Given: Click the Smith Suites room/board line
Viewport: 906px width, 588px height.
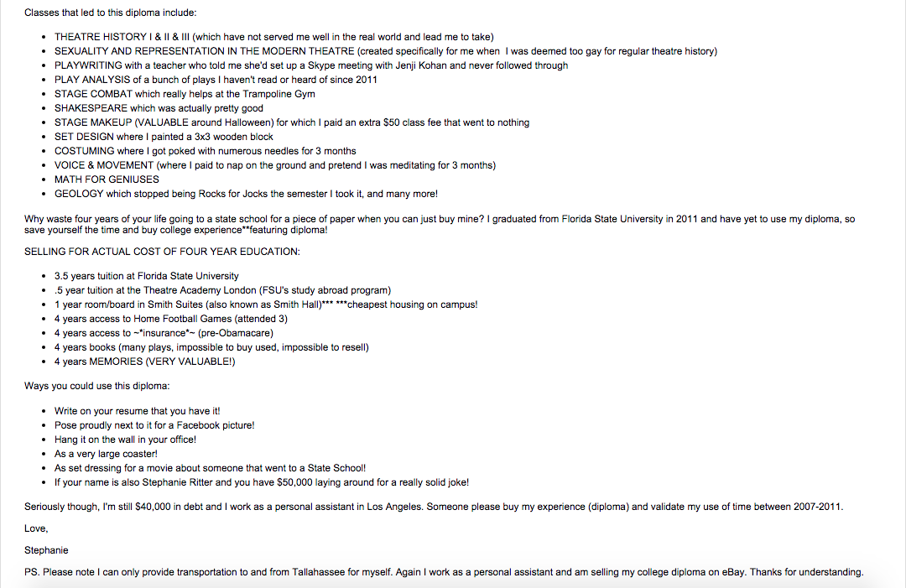Looking at the screenshot, I should 265,304.
